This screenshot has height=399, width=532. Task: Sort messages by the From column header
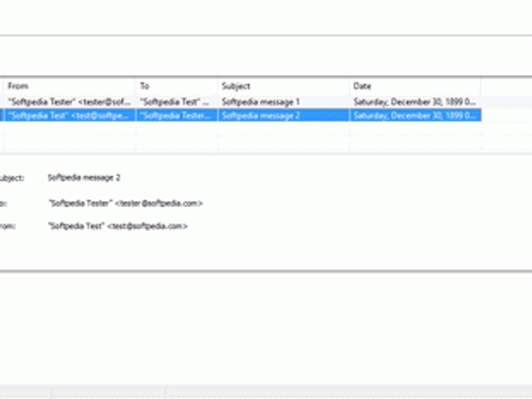(69, 86)
